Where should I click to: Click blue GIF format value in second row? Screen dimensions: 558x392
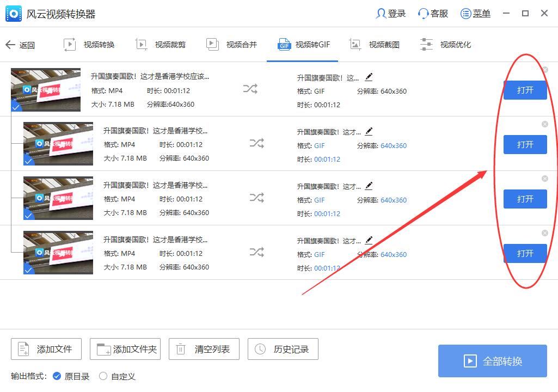[x=319, y=145]
